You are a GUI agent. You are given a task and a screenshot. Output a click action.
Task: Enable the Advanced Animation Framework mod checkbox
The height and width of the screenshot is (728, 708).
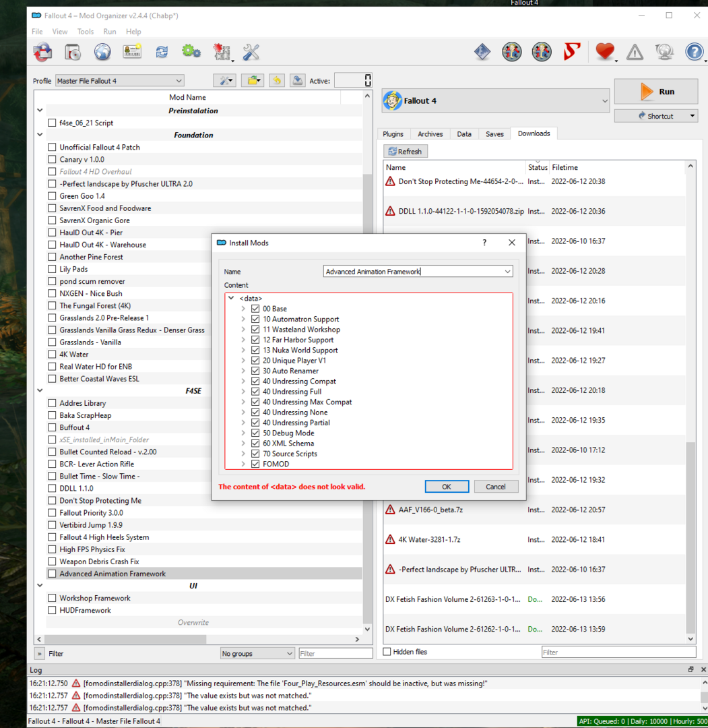pyautogui.click(x=52, y=574)
